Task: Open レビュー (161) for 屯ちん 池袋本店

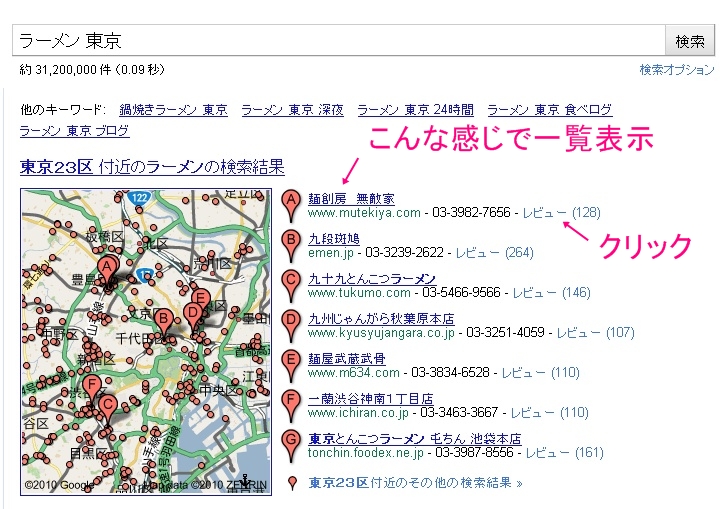Action: coord(564,453)
